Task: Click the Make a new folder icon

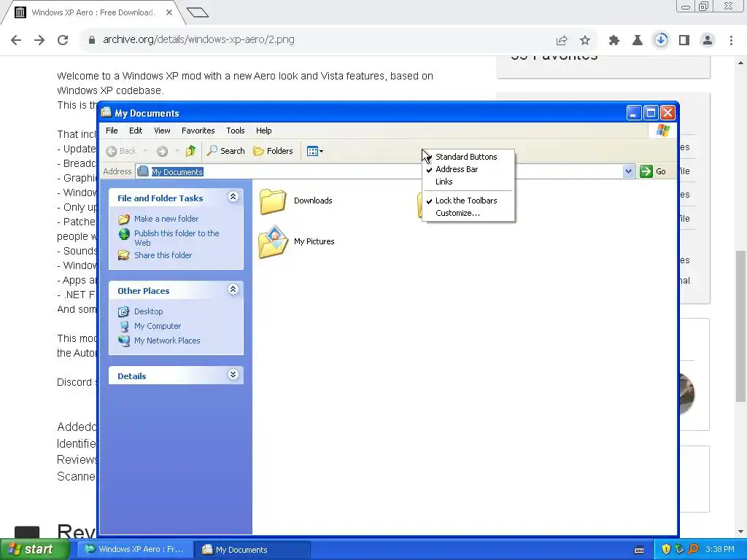Action: click(x=124, y=219)
